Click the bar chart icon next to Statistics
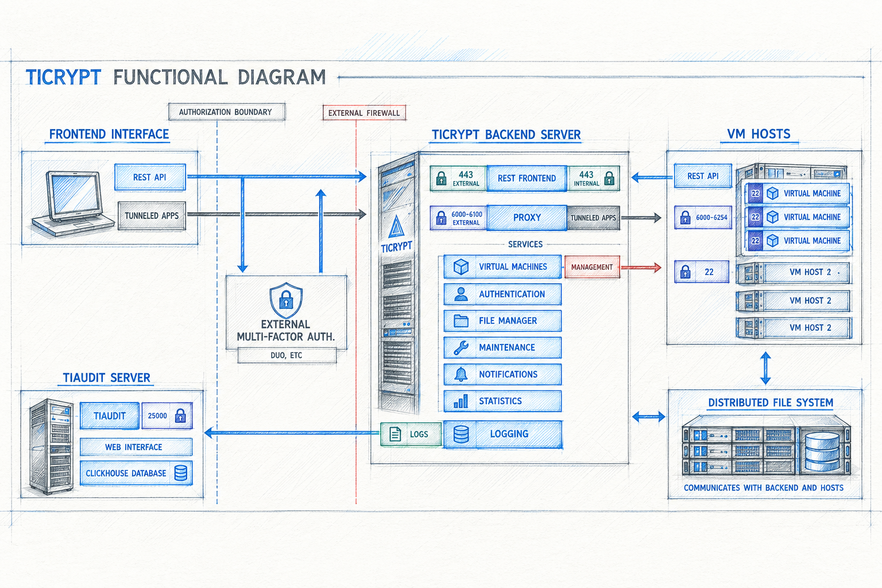The width and height of the screenshot is (882, 588). tap(461, 401)
